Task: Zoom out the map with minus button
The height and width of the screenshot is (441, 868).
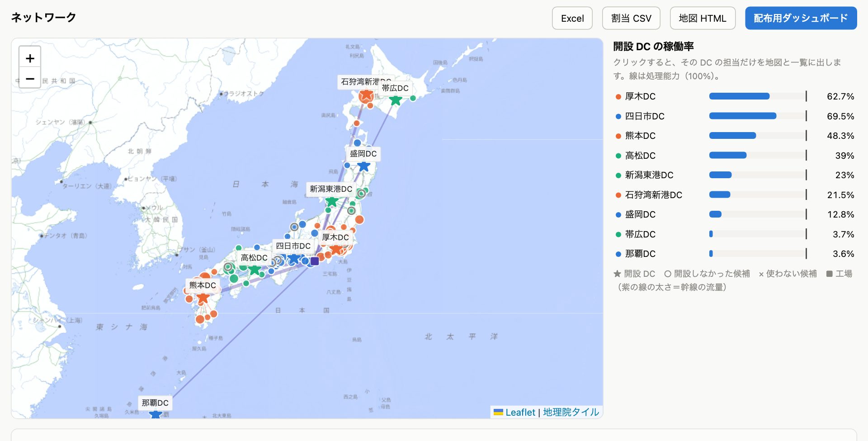Action: 30,79
